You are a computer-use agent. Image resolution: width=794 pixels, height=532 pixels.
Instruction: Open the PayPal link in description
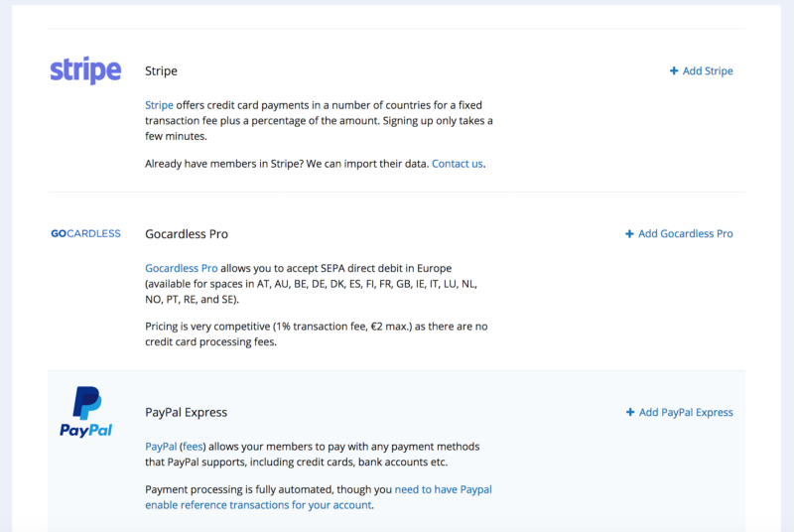161,447
